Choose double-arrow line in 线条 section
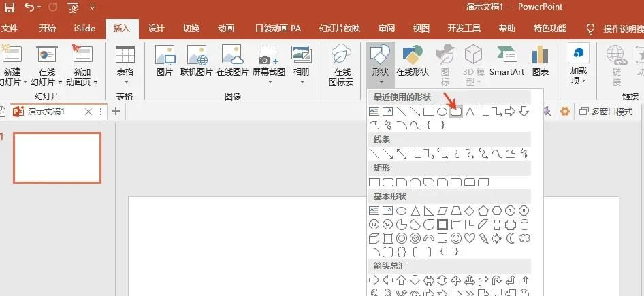Screen dimensions: 644x296 pos(401,154)
